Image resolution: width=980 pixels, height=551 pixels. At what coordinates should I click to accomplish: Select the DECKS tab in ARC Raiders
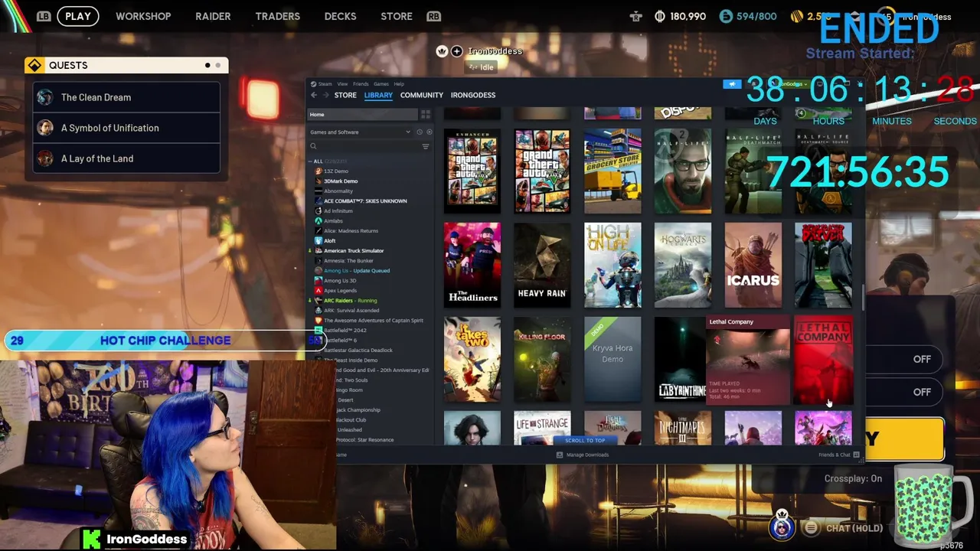(340, 16)
